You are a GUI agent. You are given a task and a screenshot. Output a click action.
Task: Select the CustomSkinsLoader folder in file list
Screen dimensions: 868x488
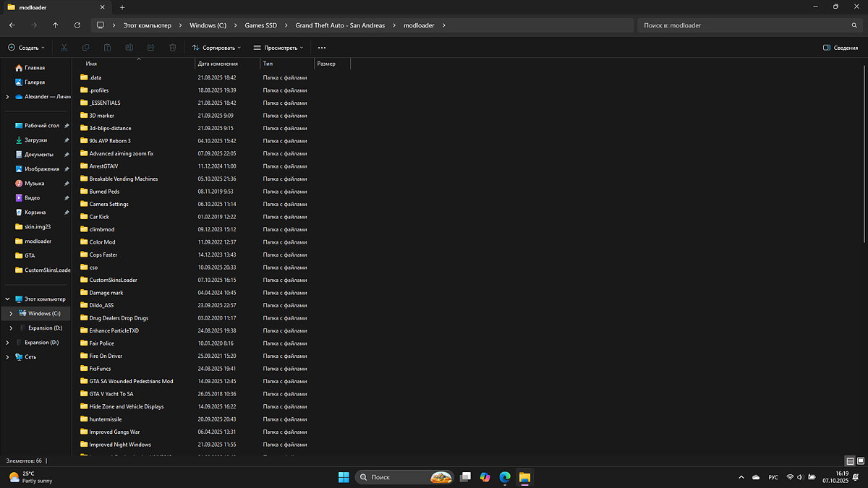113,280
